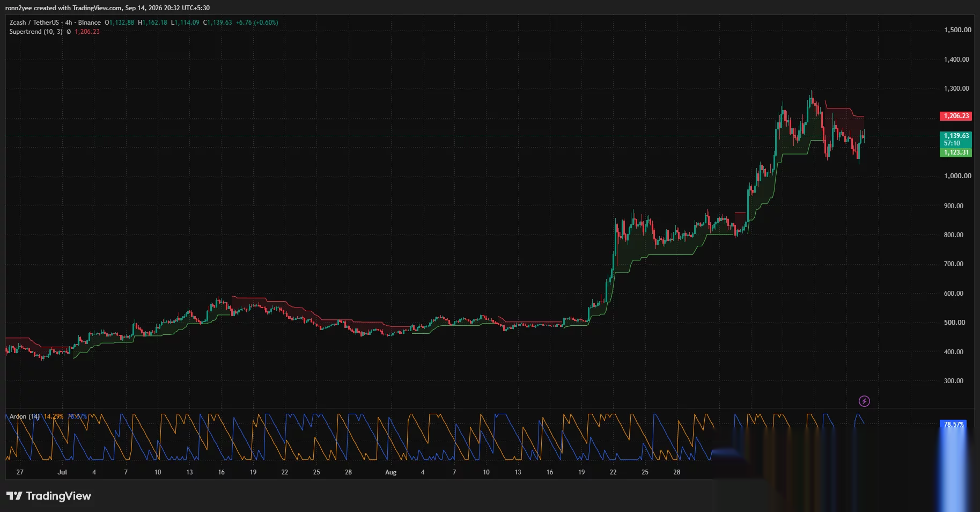Click the 400.00 price axis label

tap(954, 352)
